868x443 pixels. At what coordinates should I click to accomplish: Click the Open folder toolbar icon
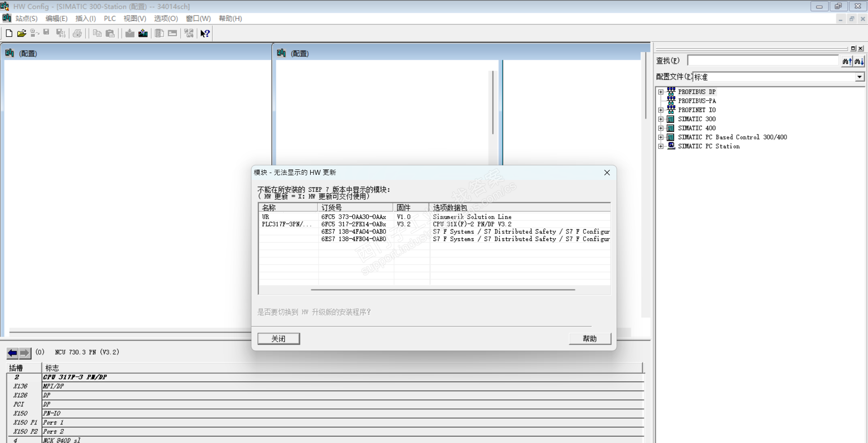click(22, 33)
